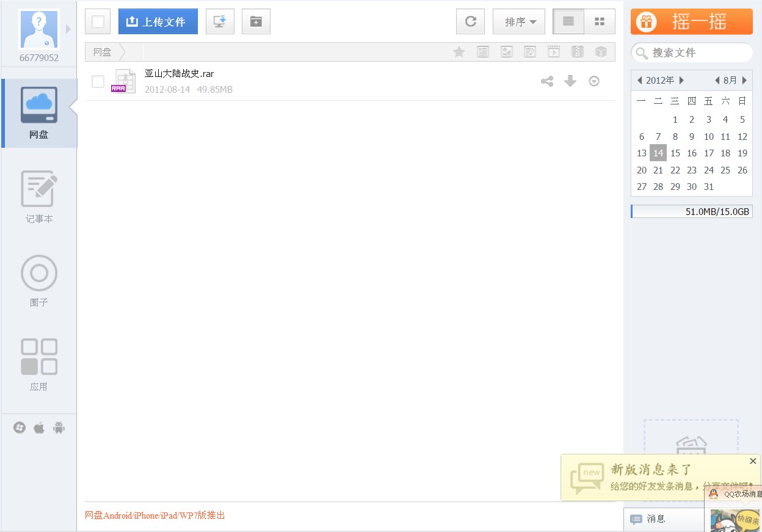This screenshot has height=532, width=762.
Task: Filter files by picture type icon
Action: click(507, 52)
